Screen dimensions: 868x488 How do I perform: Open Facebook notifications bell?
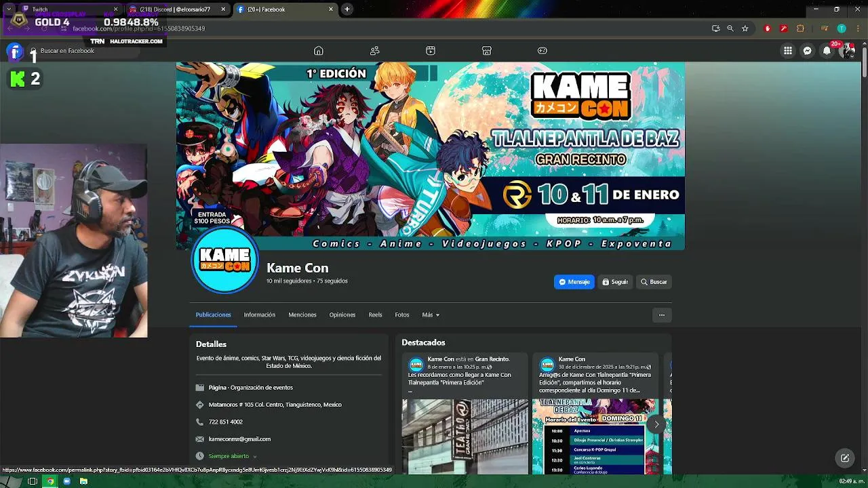click(x=827, y=51)
